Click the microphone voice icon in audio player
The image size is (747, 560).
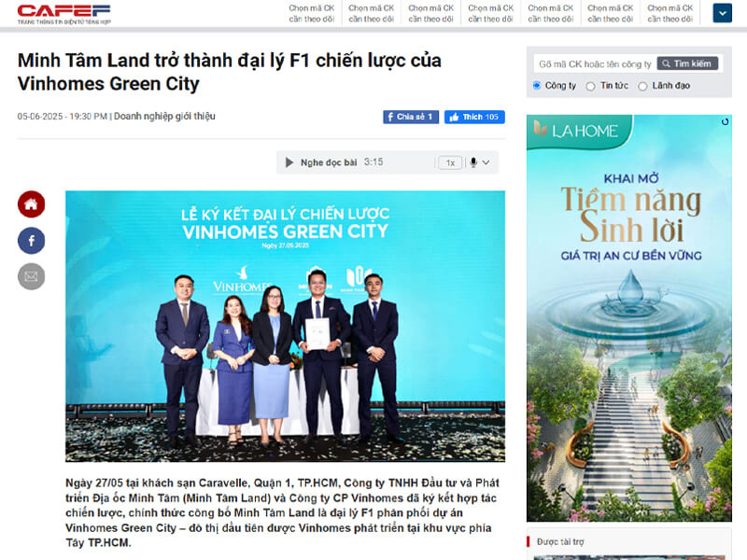pos(473,162)
